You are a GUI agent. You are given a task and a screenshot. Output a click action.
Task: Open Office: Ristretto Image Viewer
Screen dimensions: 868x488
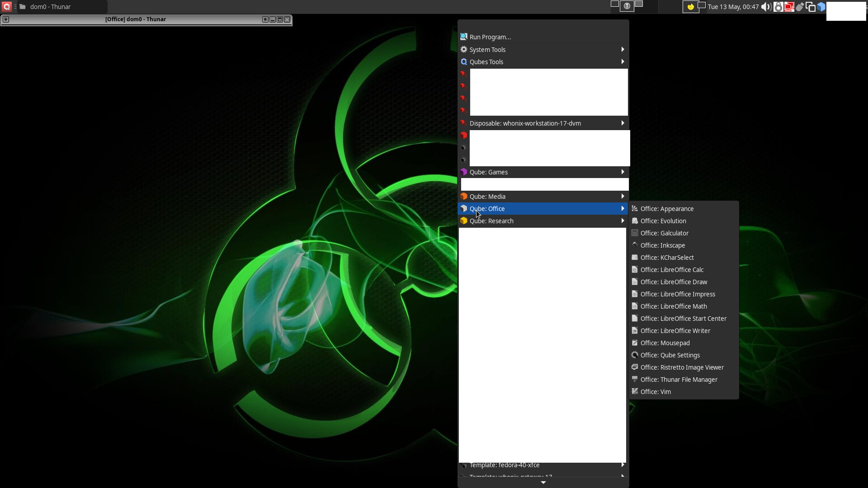coord(682,367)
